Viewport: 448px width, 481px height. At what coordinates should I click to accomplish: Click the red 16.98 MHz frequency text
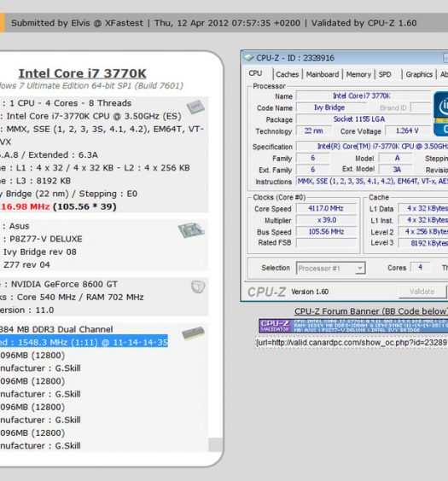pos(25,206)
